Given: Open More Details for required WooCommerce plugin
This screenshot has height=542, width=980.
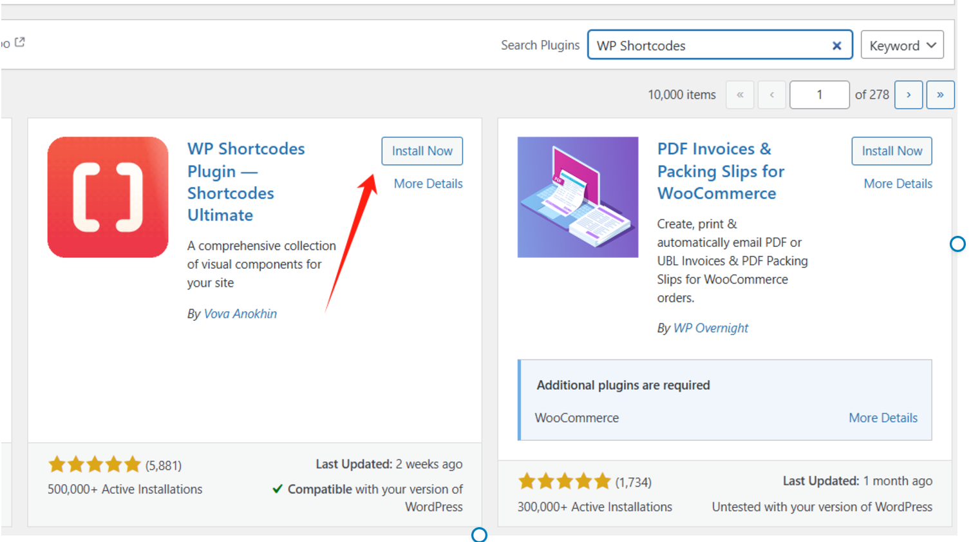Looking at the screenshot, I should (x=883, y=418).
